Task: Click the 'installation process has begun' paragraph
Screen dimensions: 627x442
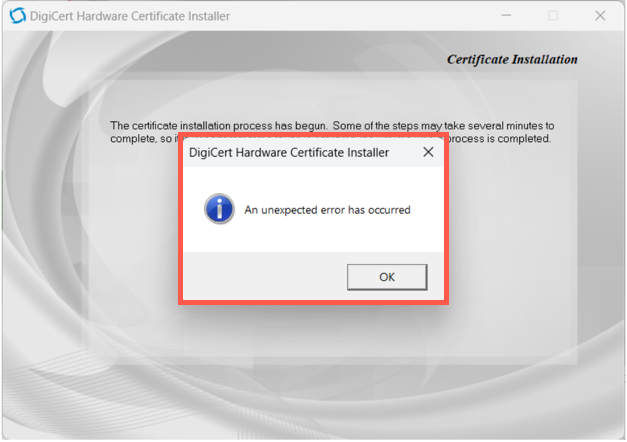Action: pos(332,132)
